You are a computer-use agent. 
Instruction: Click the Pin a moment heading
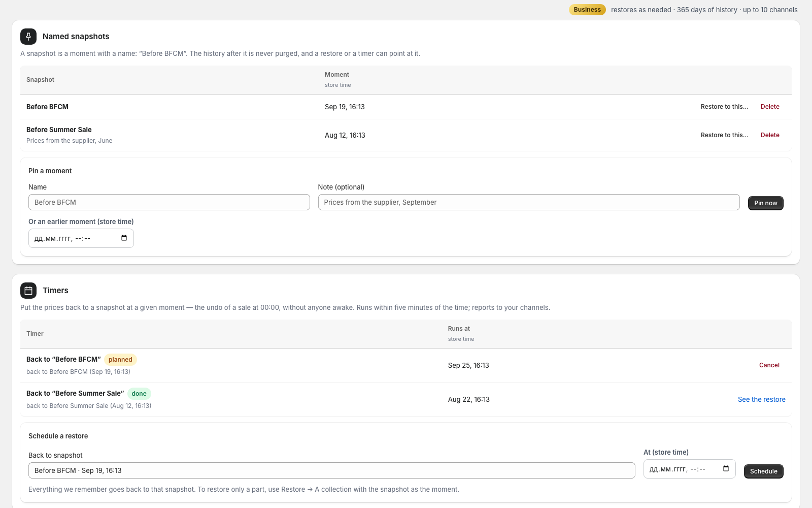click(x=50, y=171)
